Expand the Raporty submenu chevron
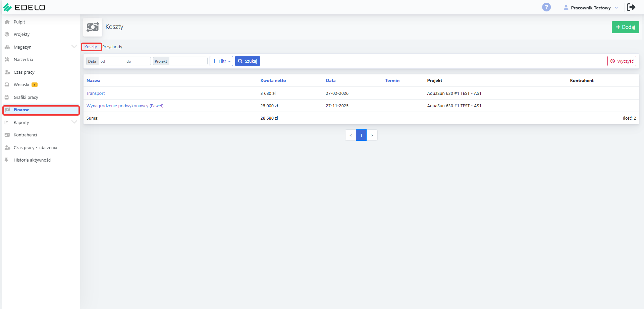This screenshot has width=644, height=309. [x=74, y=122]
